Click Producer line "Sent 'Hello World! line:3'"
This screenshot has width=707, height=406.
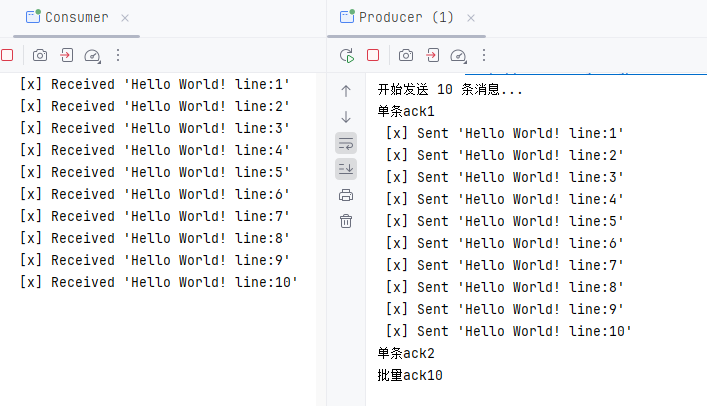tap(505, 177)
